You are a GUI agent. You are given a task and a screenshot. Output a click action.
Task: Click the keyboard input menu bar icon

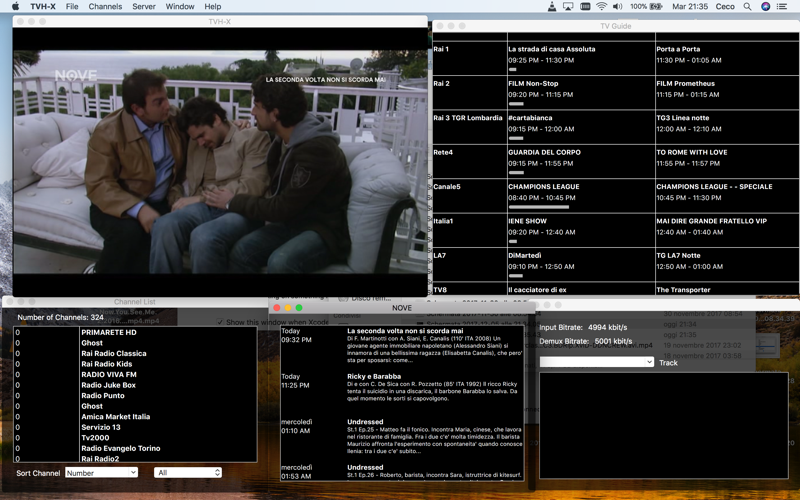(x=585, y=7)
